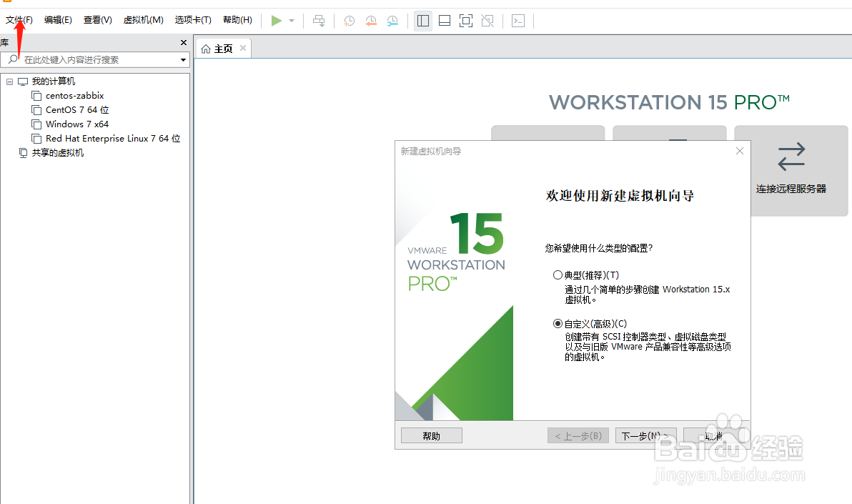Click the library search input field

95,59
